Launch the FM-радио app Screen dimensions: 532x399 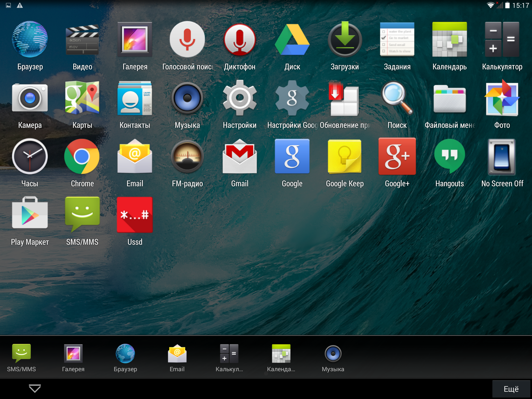pos(187,163)
